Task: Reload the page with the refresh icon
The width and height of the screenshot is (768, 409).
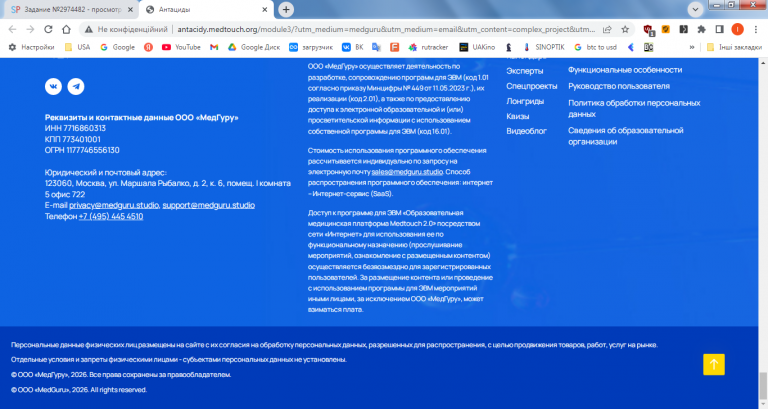Action: [x=48, y=29]
